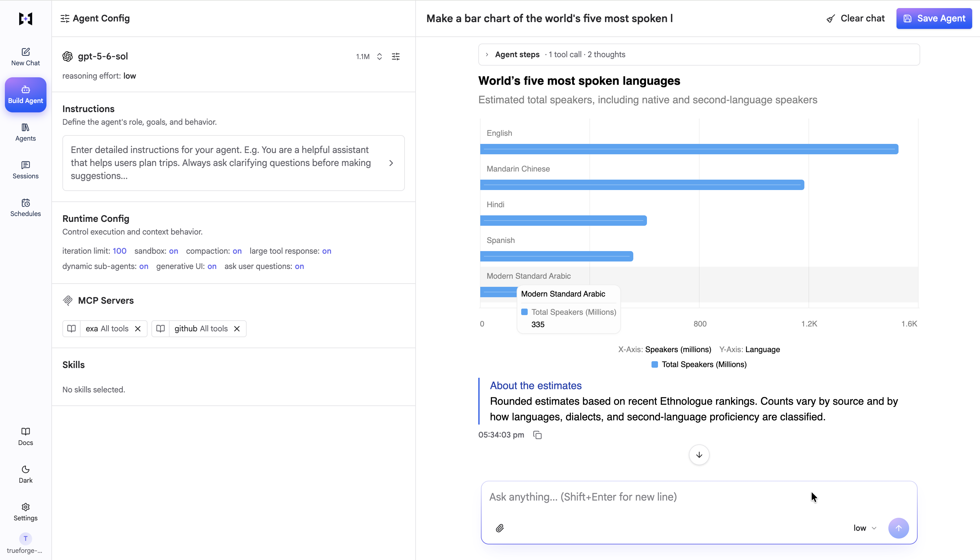The width and height of the screenshot is (980, 560).
Task: Click the model settings sliders icon
Action: pyautogui.click(x=396, y=57)
